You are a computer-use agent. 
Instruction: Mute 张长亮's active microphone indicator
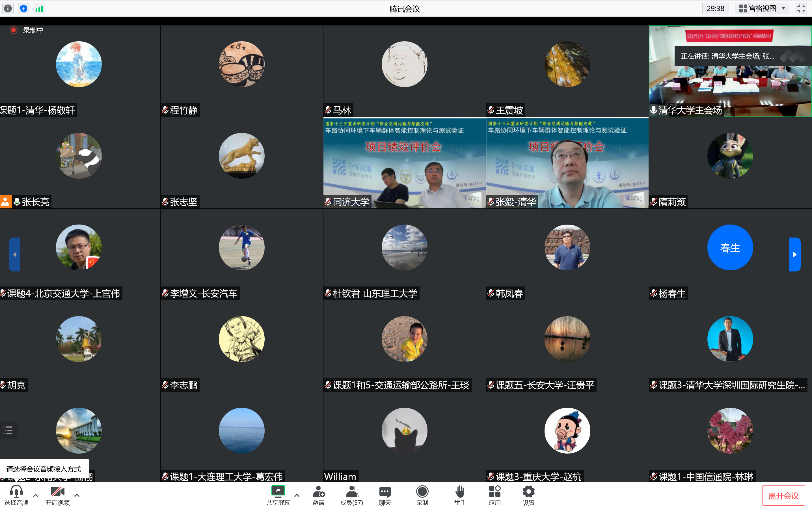tap(17, 201)
